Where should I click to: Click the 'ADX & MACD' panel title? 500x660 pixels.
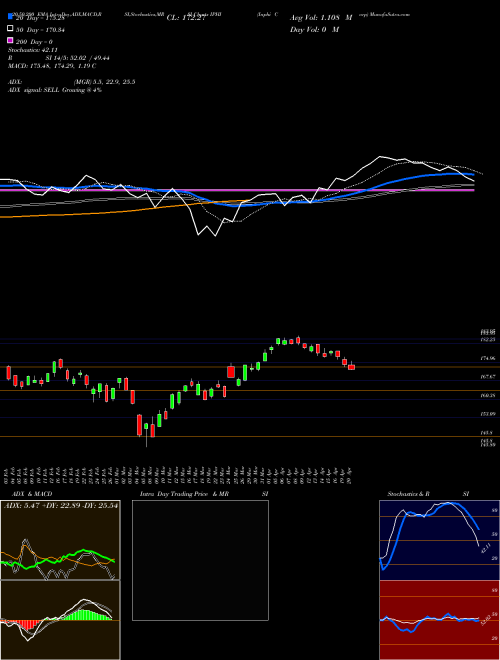[32, 494]
